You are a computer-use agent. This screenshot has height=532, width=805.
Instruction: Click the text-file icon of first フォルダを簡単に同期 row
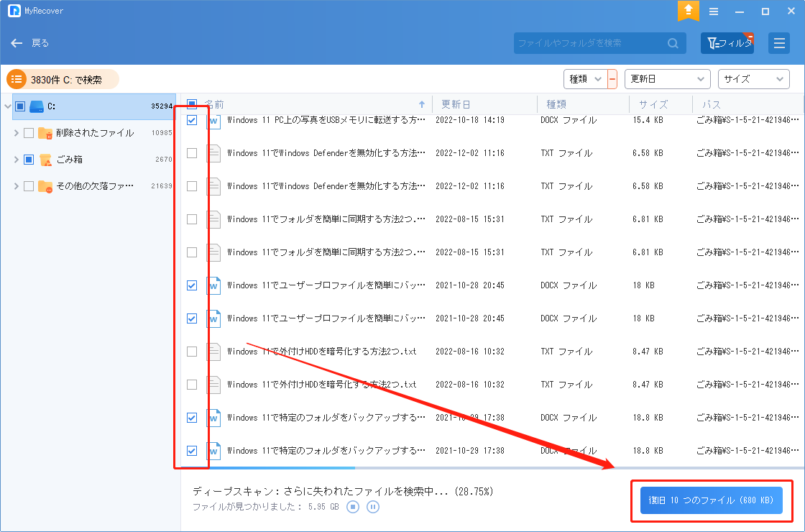(x=213, y=219)
